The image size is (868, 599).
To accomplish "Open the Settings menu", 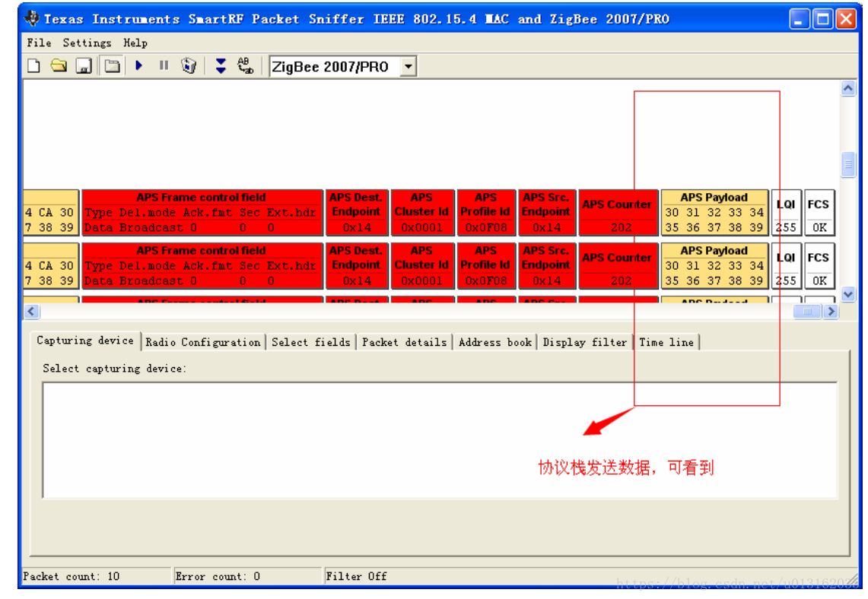I will (x=87, y=43).
